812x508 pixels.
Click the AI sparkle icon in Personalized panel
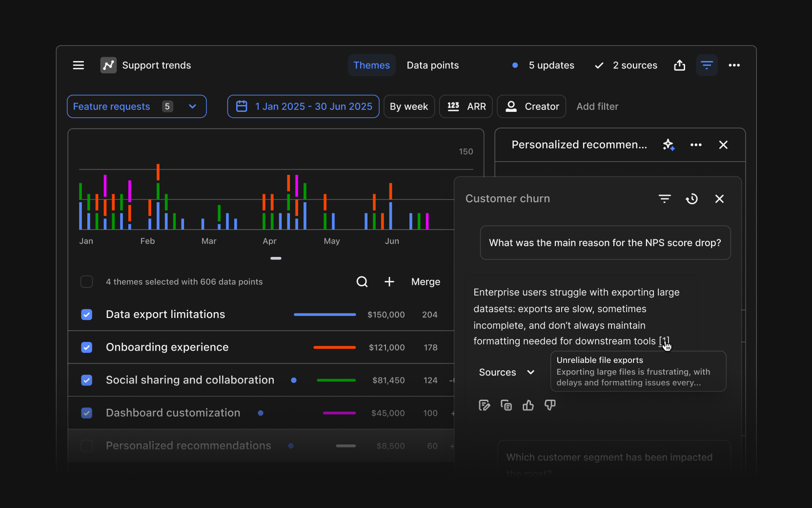pyautogui.click(x=669, y=145)
